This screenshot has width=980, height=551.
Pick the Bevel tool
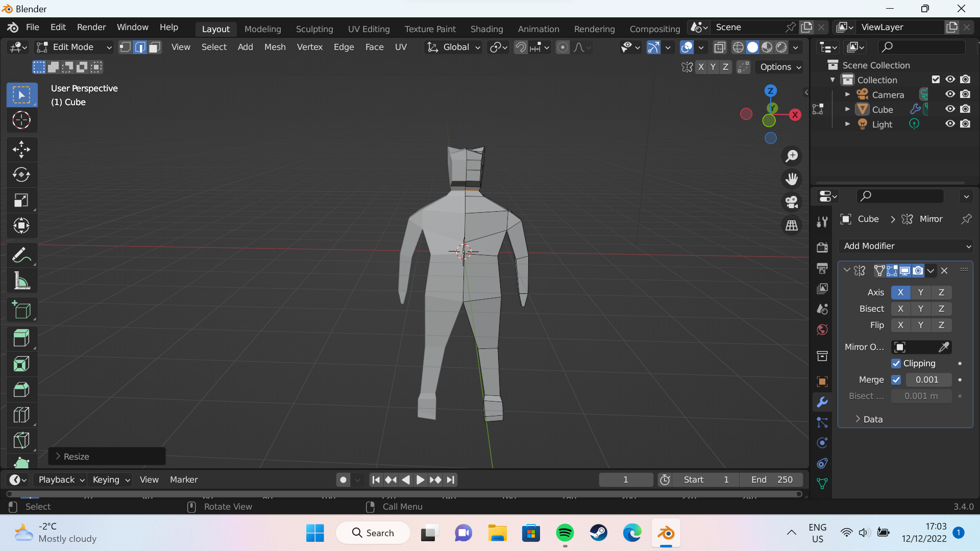(x=21, y=389)
